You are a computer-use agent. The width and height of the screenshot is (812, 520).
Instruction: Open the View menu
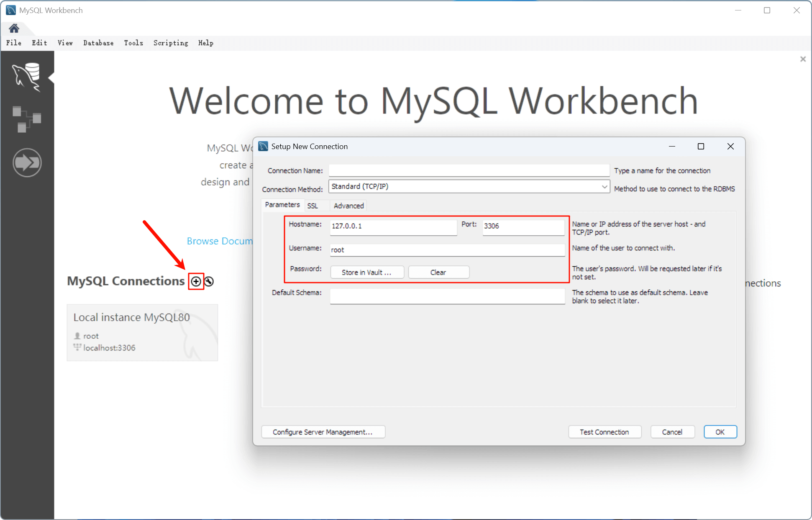[x=65, y=43]
